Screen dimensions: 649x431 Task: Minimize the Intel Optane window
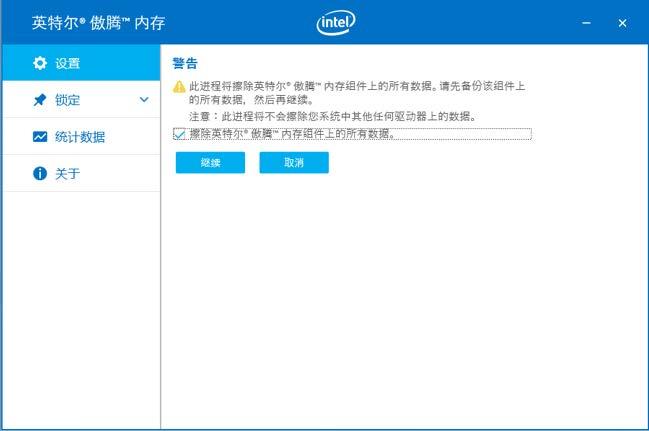click(x=587, y=23)
